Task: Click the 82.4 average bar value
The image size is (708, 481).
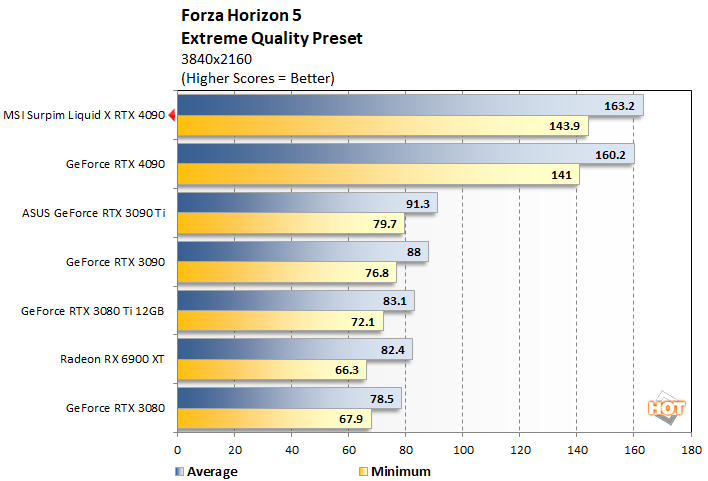Action: click(x=392, y=350)
